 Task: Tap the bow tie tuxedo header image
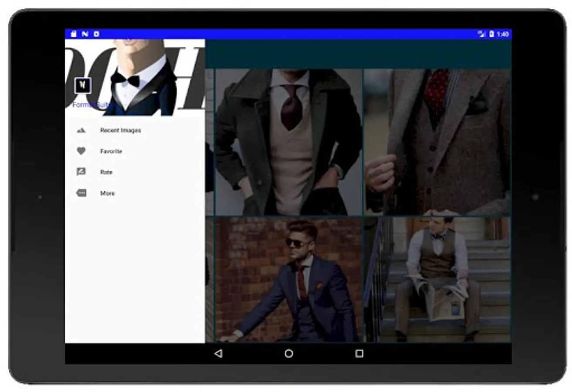[135, 78]
